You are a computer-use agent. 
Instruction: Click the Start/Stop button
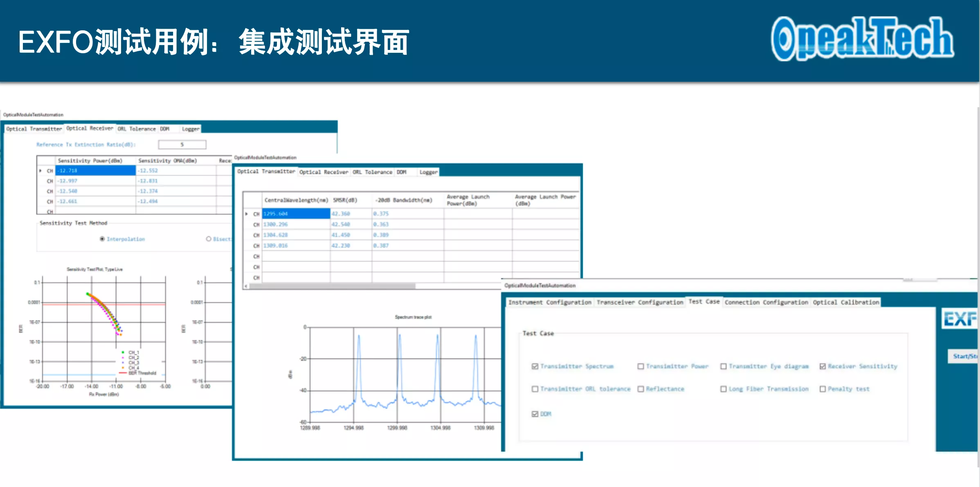[964, 356]
